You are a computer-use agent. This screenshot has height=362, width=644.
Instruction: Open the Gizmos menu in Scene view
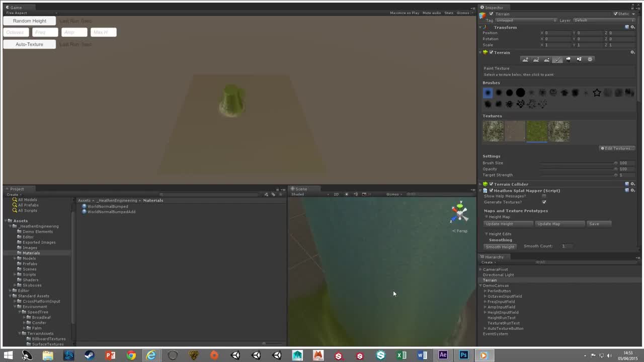click(393, 194)
